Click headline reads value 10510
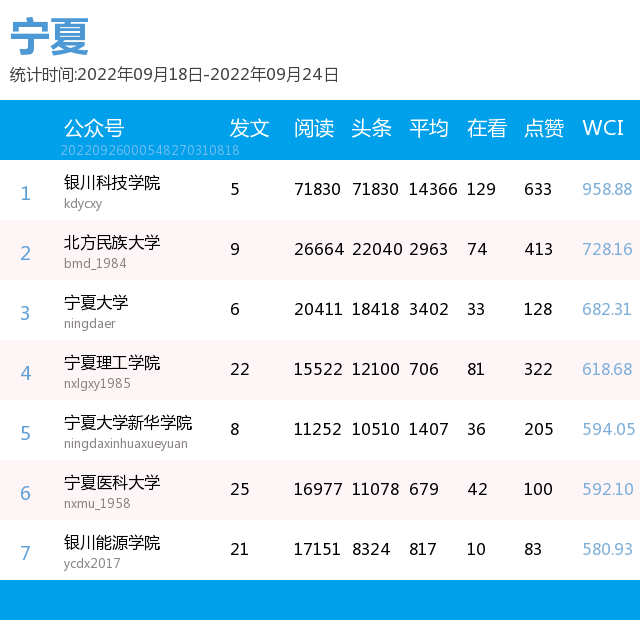 coord(376,429)
